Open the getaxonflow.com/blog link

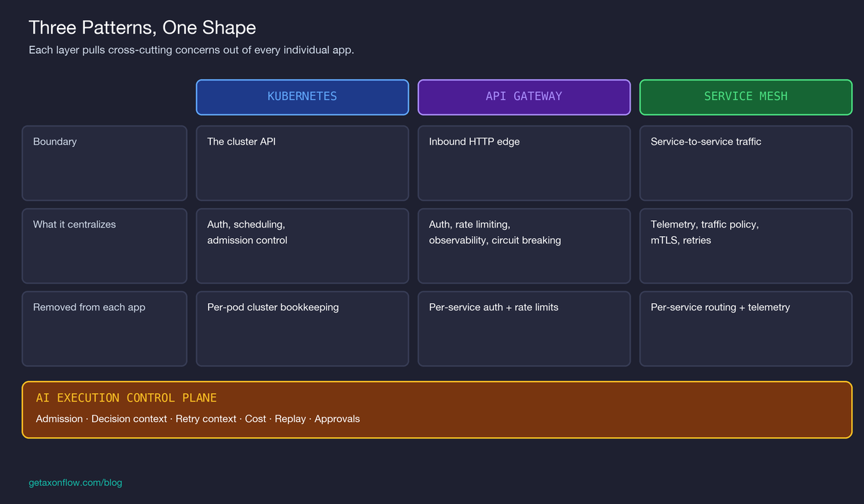click(76, 482)
